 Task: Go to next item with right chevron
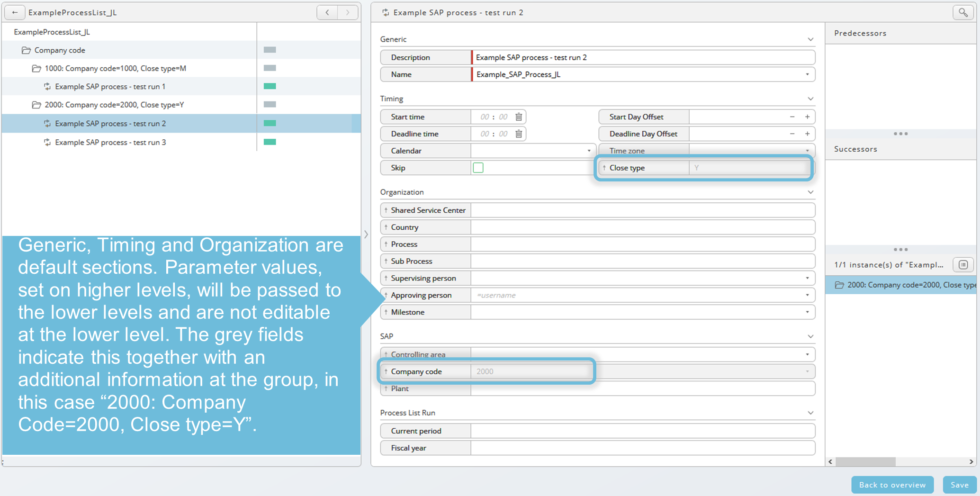(x=348, y=12)
